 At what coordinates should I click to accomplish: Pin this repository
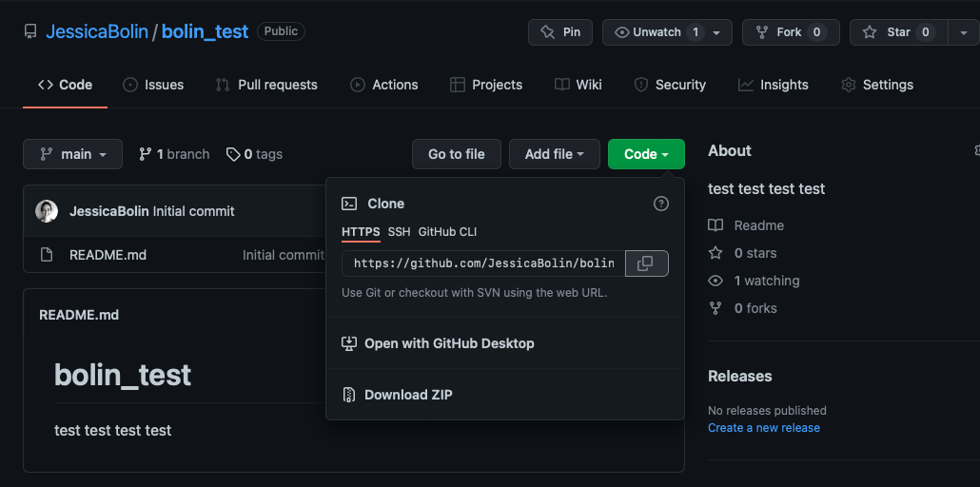(x=560, y=32)
